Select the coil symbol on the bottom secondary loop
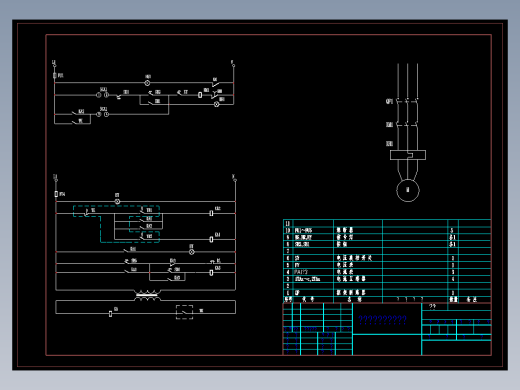The image size is (520, 390). coord(110,314)
